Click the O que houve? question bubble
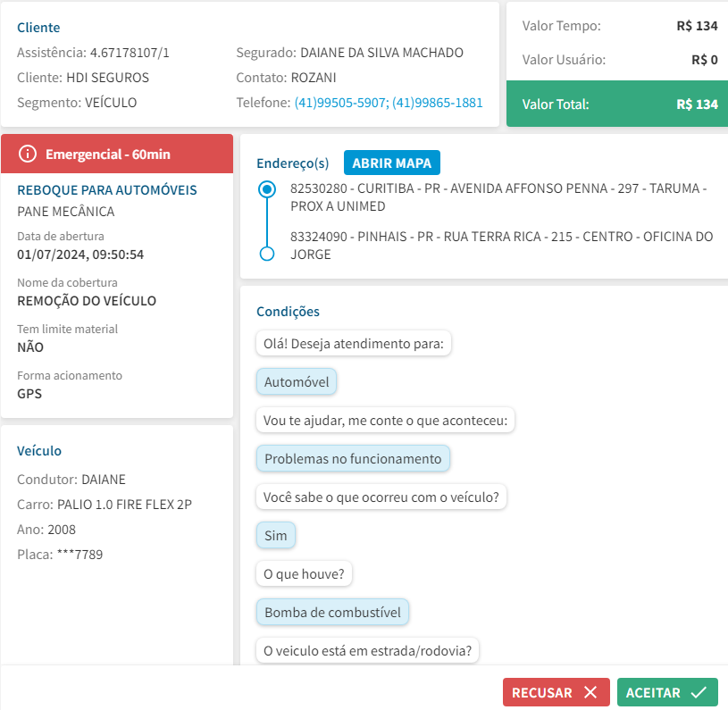 pyautogui.click(x=305, y=573)
